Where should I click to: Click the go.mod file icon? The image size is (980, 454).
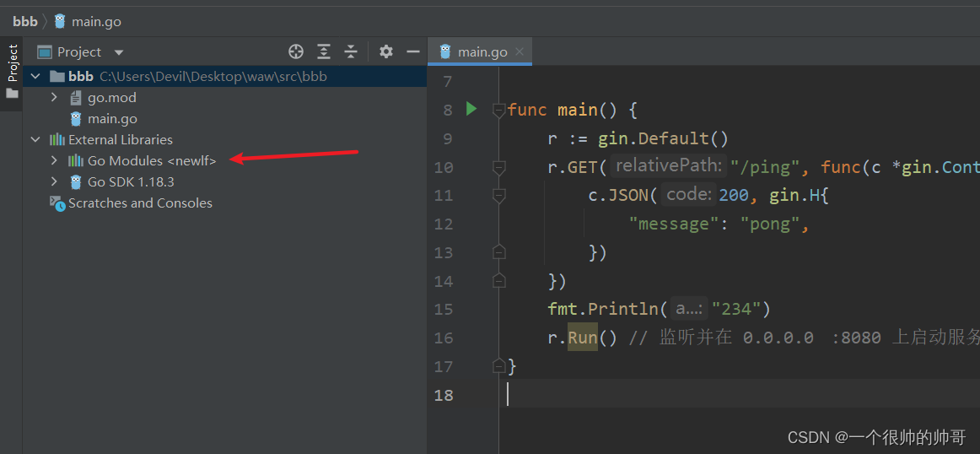coord(76,98)
